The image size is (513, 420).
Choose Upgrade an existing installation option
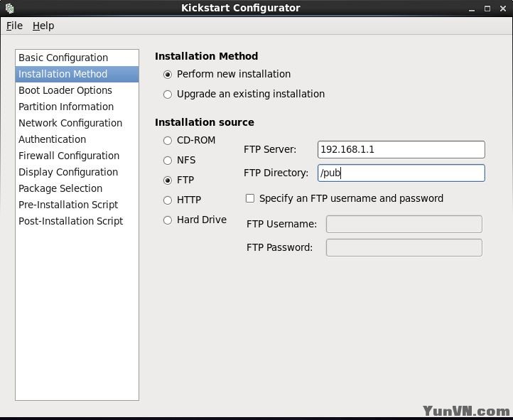pyautogui.click(x=168, y=94)
